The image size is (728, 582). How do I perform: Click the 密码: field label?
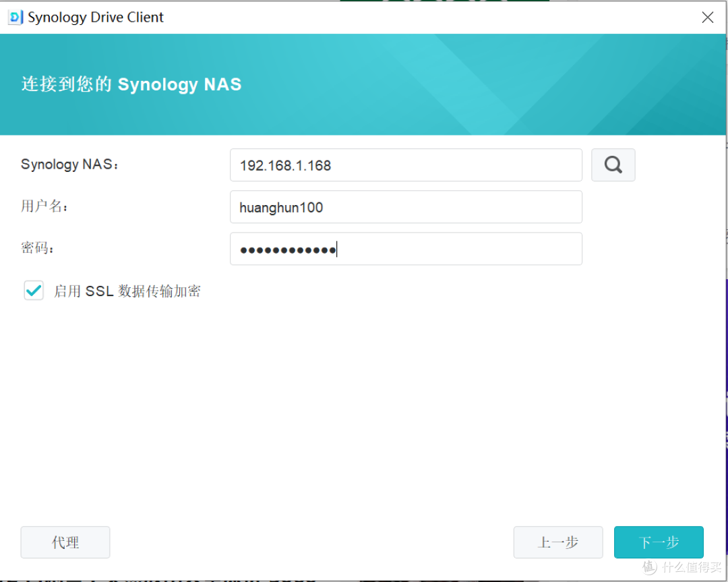tap(38, 248)
